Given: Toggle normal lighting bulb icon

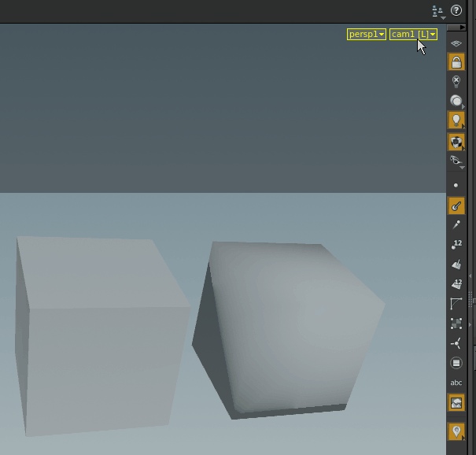Looking at the screenshot, I should tap(456, 120).
